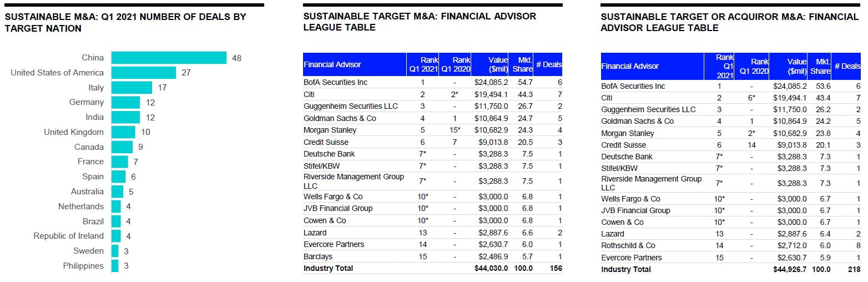Click Rank Q1 2020 header in the middle table
The image size is (868, 282).
click(x=455, y=64)
